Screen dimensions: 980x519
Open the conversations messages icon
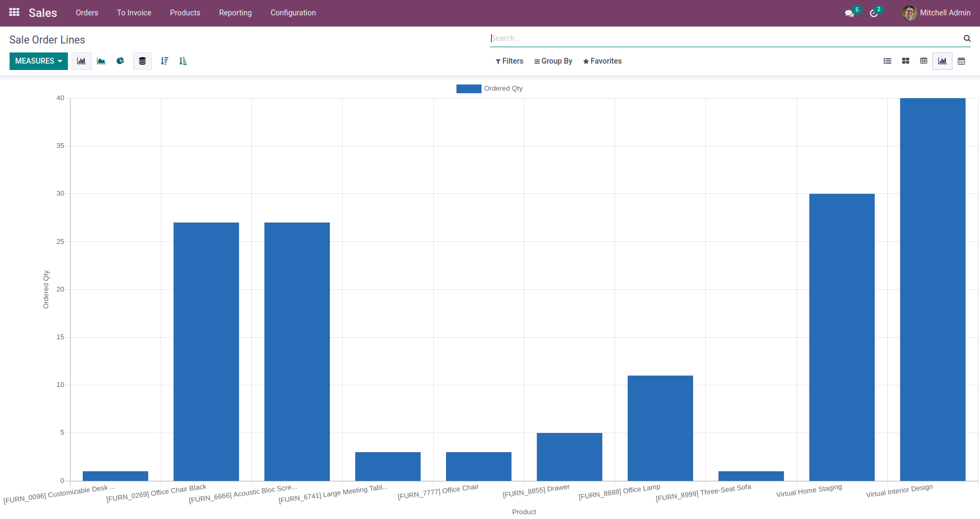pos(849,13)
